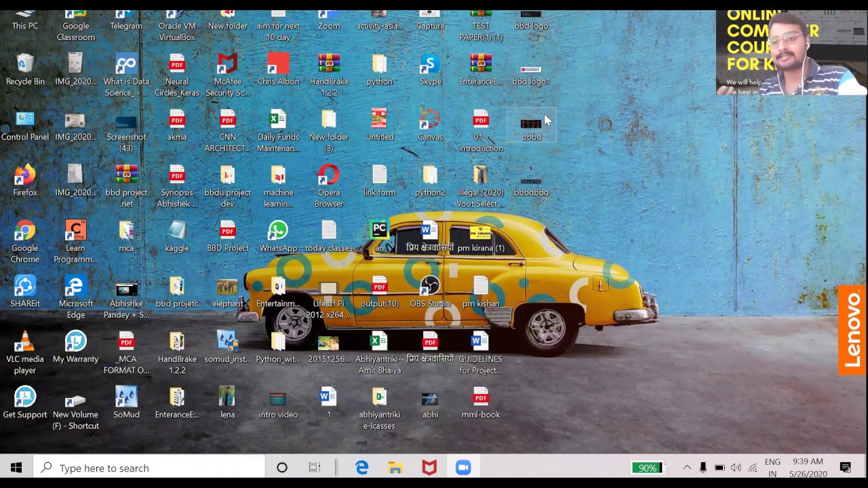This screenshot has width=868, height=488.
Task: Open VLC media player shortcut
Action: (25, 353)
